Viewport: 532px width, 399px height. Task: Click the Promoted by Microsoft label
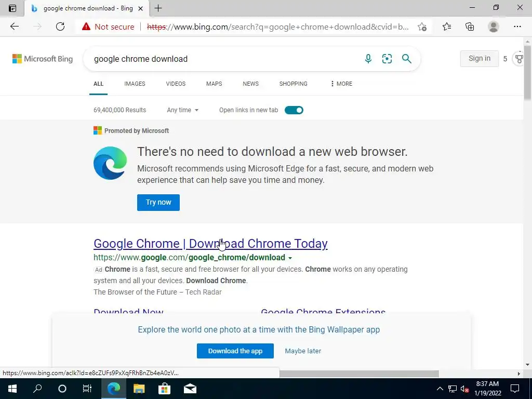pos(137,130)
